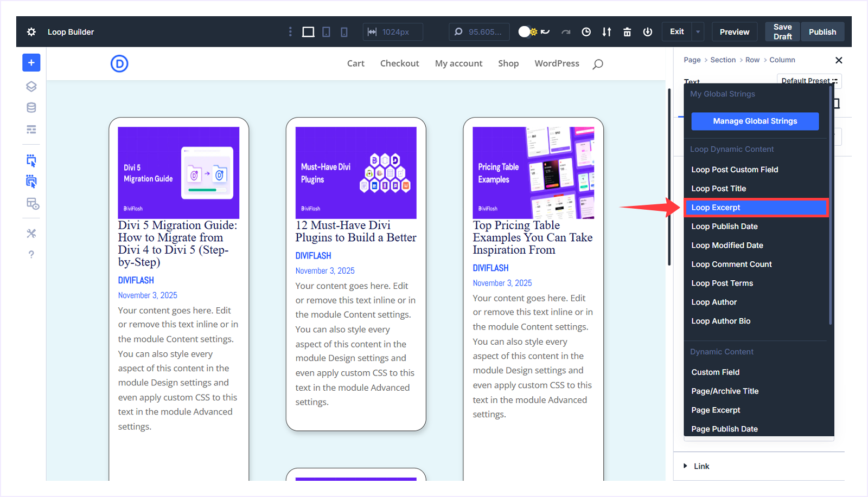Open the history clock icon
This screenshot has height=497, width=868.
click(x=586, y=32)
